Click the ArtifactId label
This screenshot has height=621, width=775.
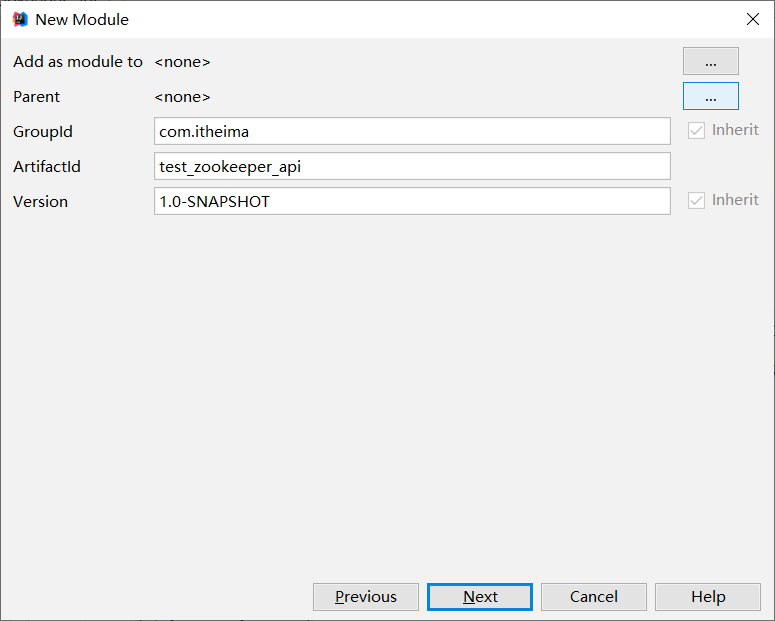47,167
